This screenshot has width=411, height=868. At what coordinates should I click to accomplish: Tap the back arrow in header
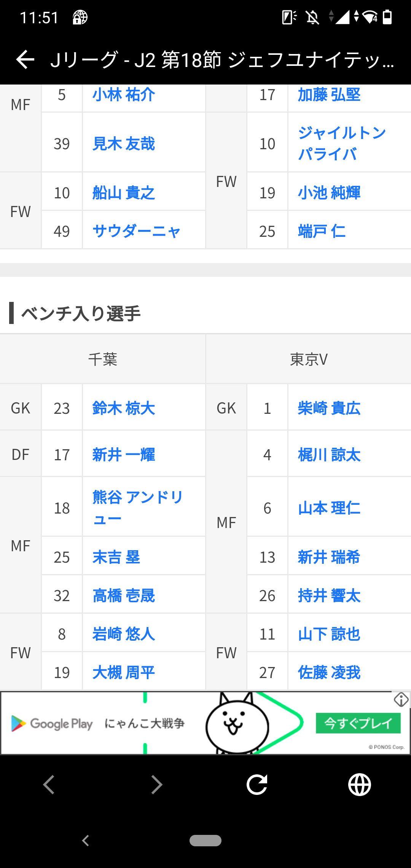(25, 60)
